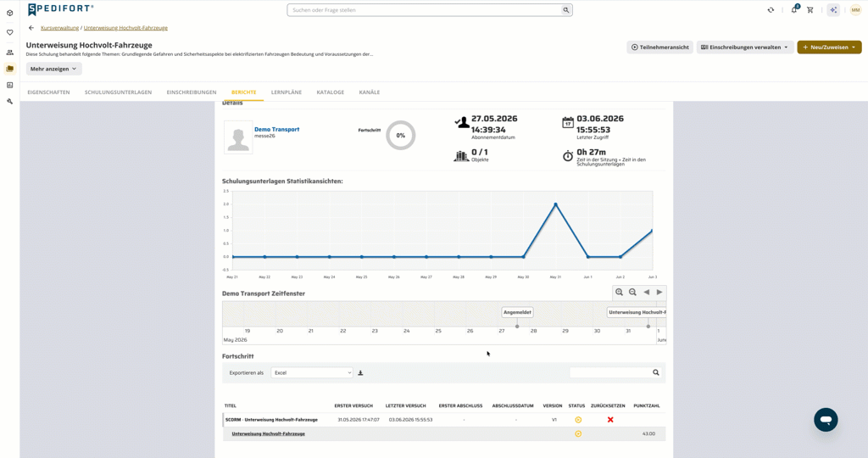Switch to the Lernpläne tab
The width and height of the screenshot is (868, 458).
287,92
